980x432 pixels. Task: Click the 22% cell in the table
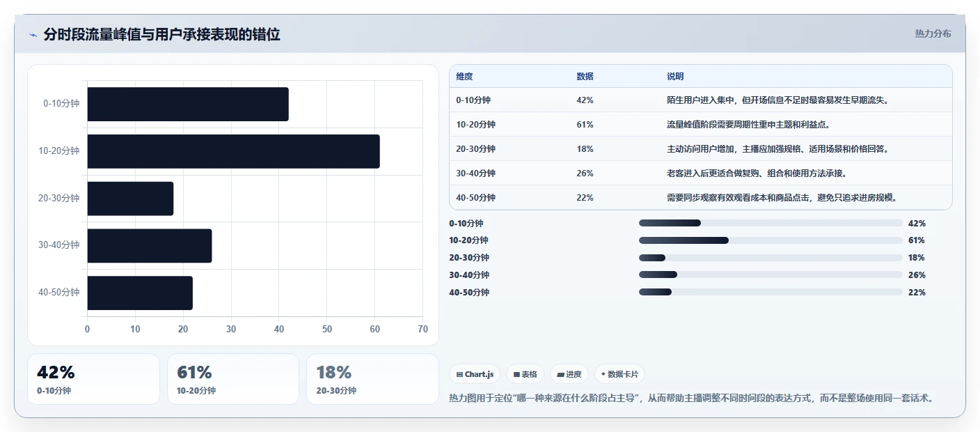coord(585,198)
